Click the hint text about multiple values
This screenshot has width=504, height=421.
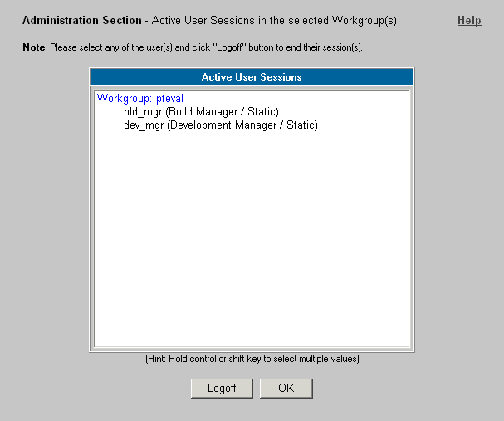click(252, 359)
